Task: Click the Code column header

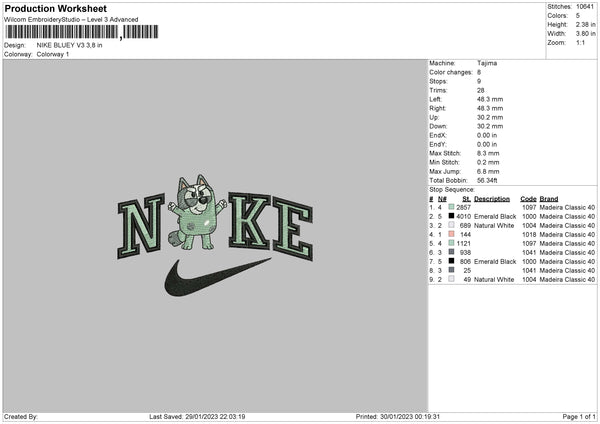Action: [528, 199]
